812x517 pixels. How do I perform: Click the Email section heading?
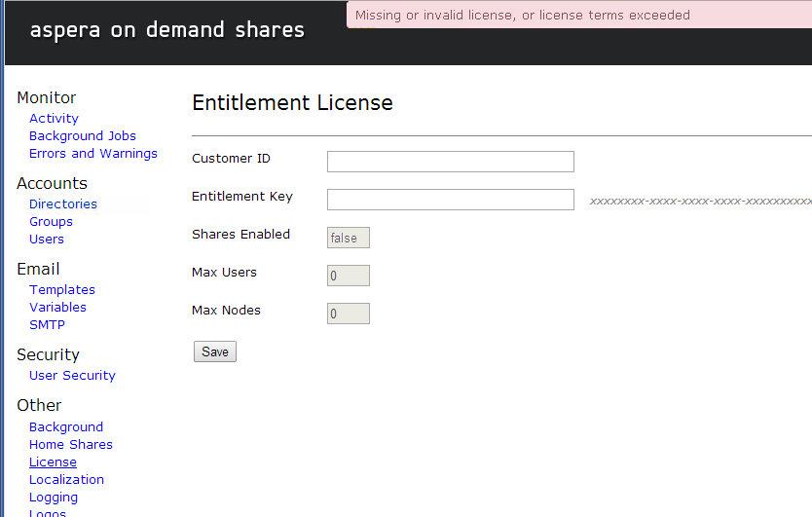pos(38,269)
